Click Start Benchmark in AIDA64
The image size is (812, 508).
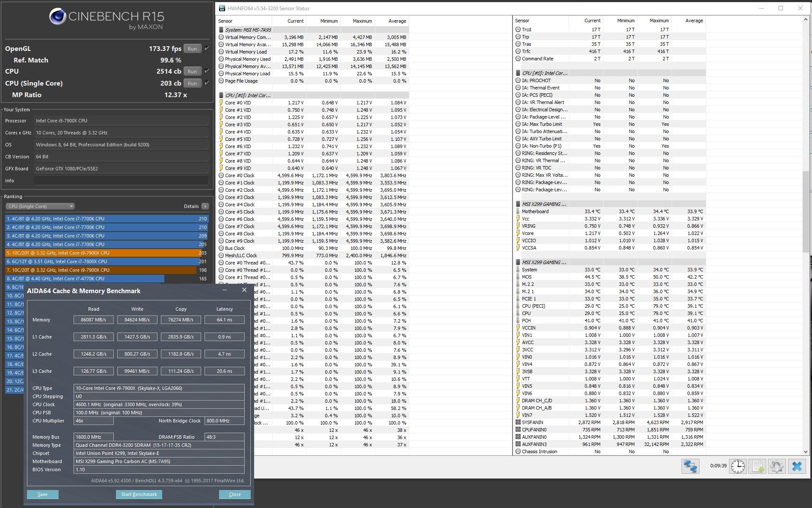pyautogui.click(x=139, y=494)
